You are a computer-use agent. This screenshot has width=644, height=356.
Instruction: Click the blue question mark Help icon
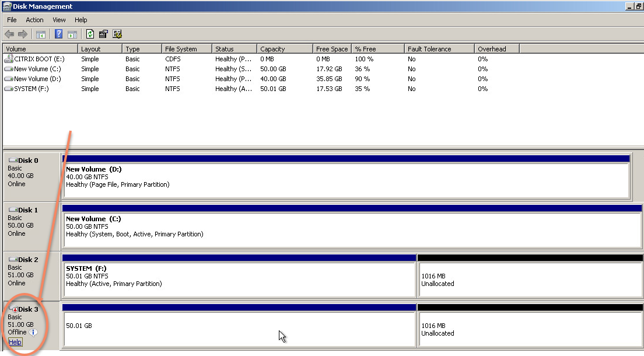(59, 34)
